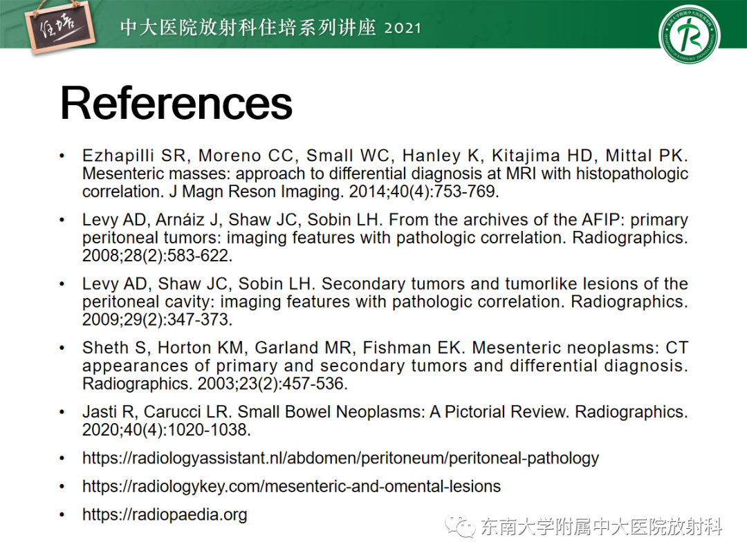The height and width of the screenshot is (560, 747).
Task: Click the 东南大学附属中大医院放射科 watermark text
Action: pos(601,527)
